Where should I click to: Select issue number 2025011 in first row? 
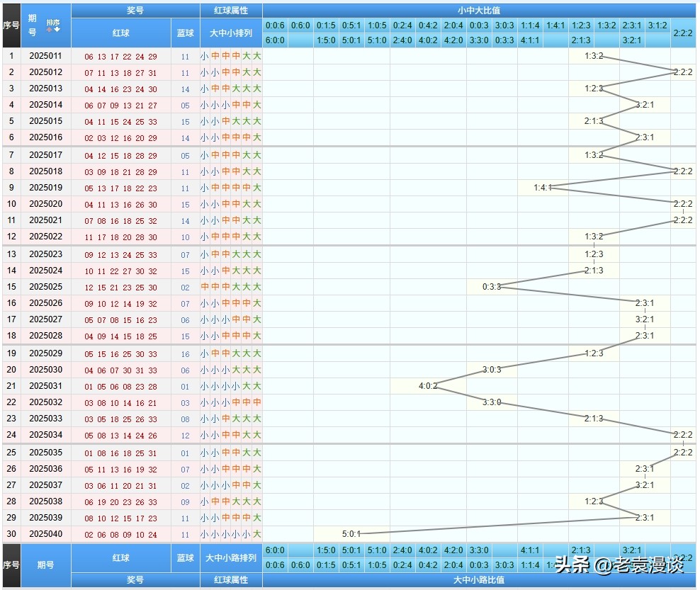point(46,56)
